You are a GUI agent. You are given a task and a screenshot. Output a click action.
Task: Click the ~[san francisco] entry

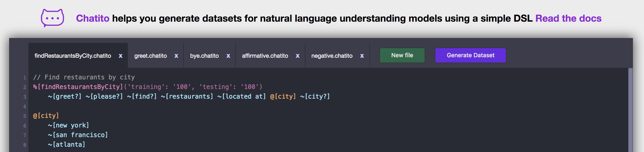pos(78,135)
